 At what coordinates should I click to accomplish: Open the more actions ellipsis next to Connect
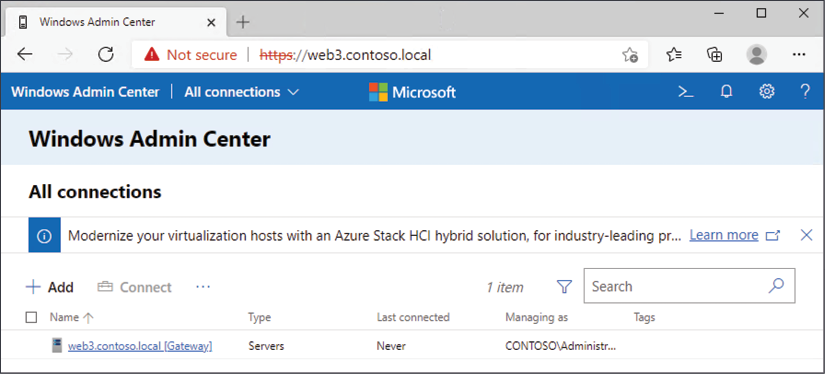click(203, 287)
